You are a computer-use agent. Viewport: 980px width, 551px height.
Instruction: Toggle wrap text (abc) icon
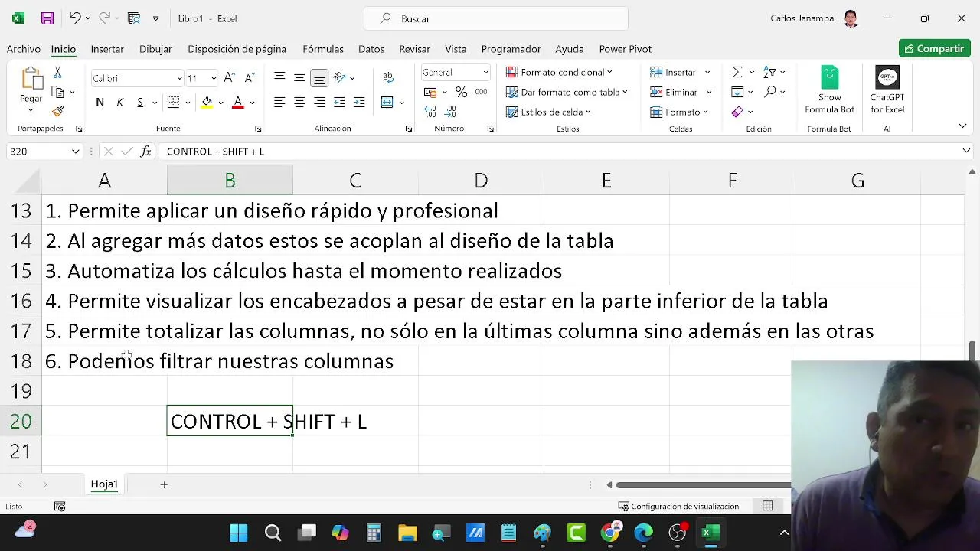point(388,77)
